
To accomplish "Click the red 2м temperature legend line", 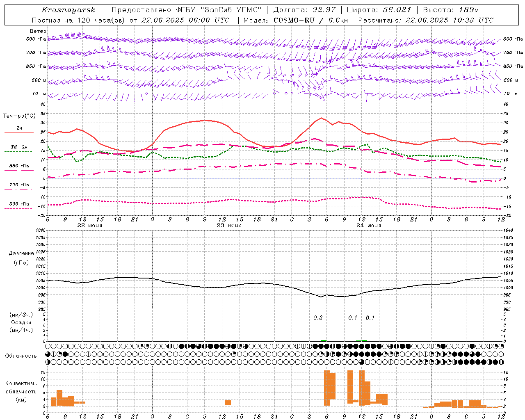I will tap(19, 132).
